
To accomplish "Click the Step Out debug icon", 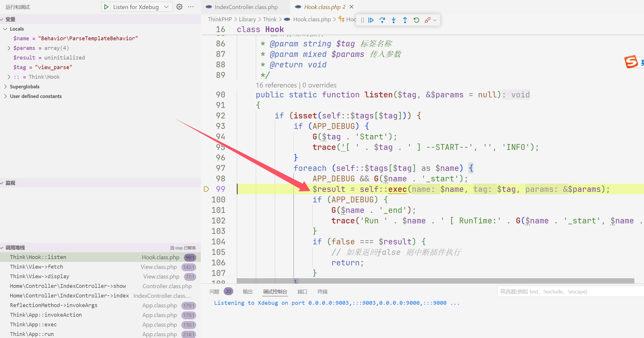I will pyautogui.click(x=405, y=20).
